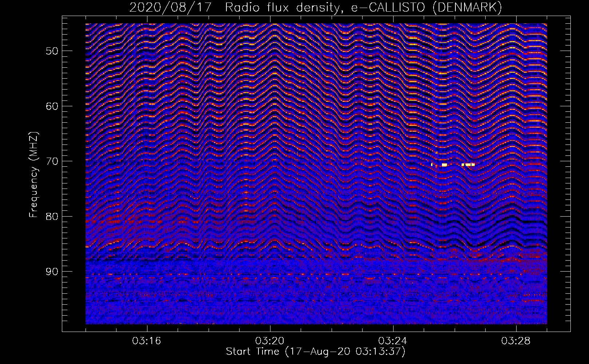Viewport: 589px width, 364px height.
Task: Click the 'Frequency (MHZ)' axis label
Action: [33, 175]
